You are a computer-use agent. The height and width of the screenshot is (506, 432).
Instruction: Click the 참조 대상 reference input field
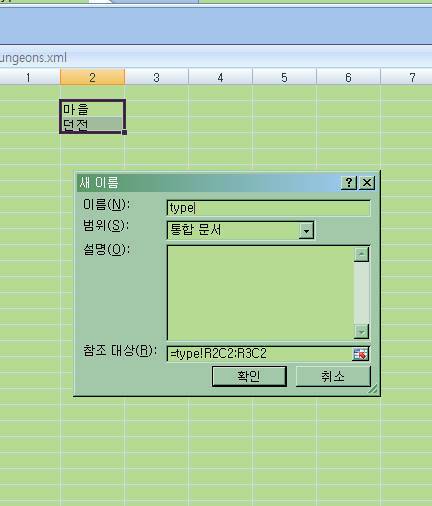(x=259, y=353)
